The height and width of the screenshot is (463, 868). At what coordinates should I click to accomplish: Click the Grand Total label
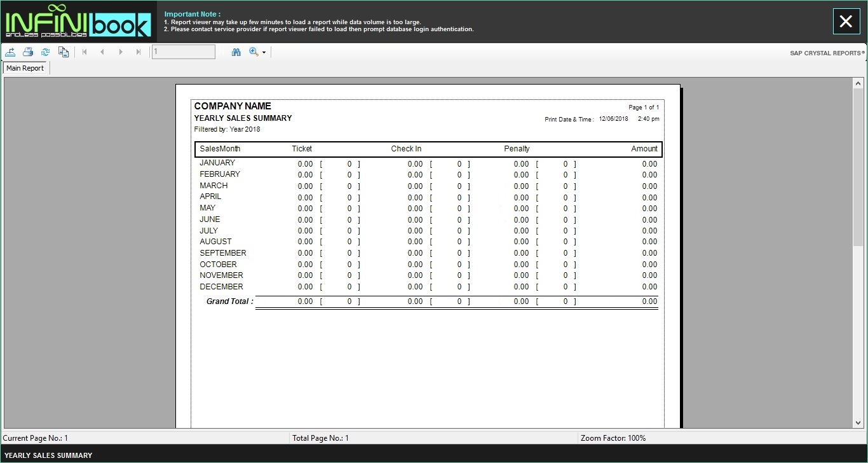point(230,301)
